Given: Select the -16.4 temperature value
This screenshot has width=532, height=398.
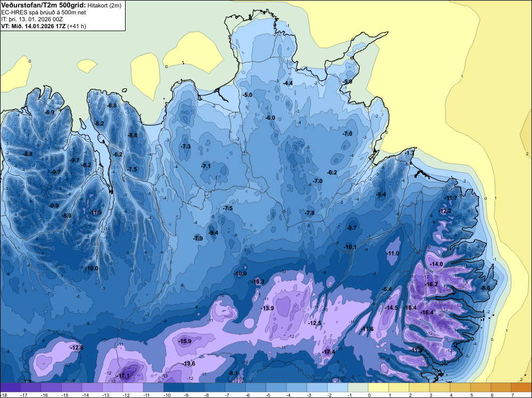Looking at the screenshot, I should (x=427, y=312).
